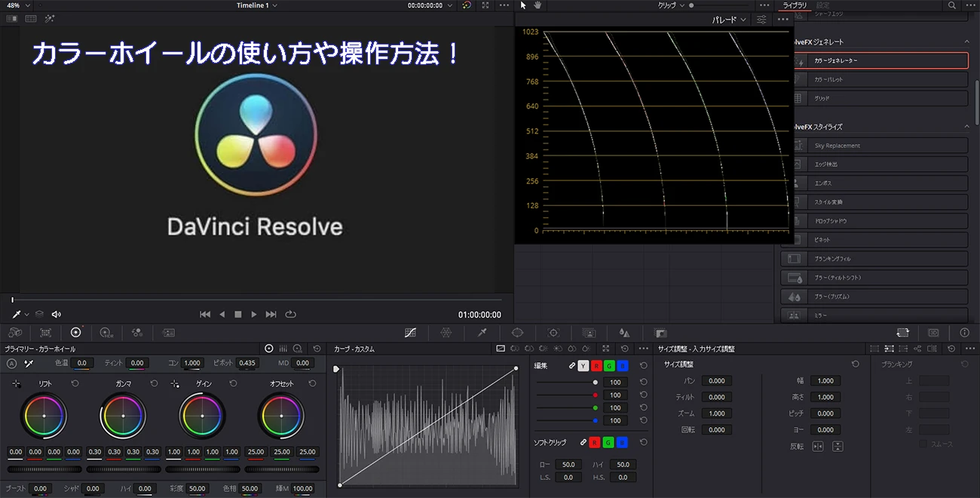Toggle the green curve edit channel
This screenshot has width=980, height=498.
[608, 366]
